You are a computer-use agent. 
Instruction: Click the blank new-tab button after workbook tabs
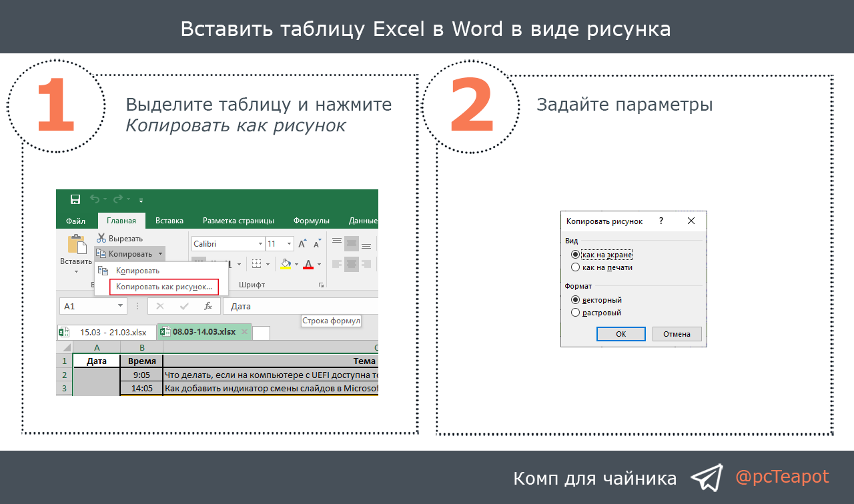pyautogui.click(x=262, y=333)
